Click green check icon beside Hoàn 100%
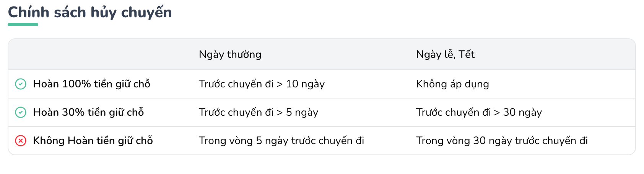The width and height of the screenshot is (644, 174). coord(20,84)
